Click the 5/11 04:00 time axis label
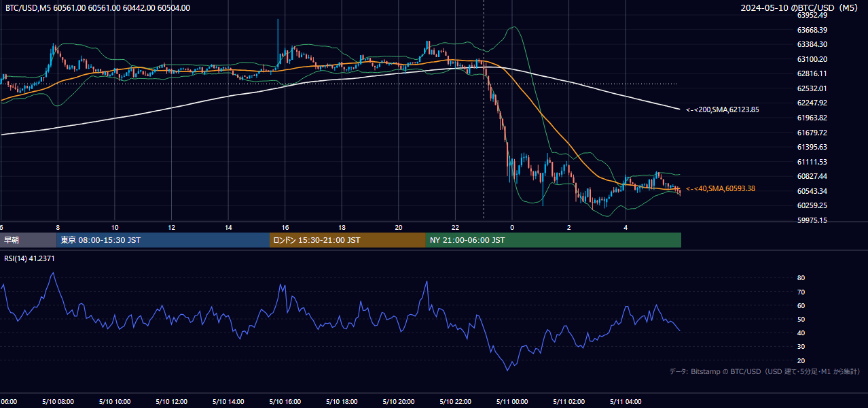 pyautogui.click(x=626, y=401)
